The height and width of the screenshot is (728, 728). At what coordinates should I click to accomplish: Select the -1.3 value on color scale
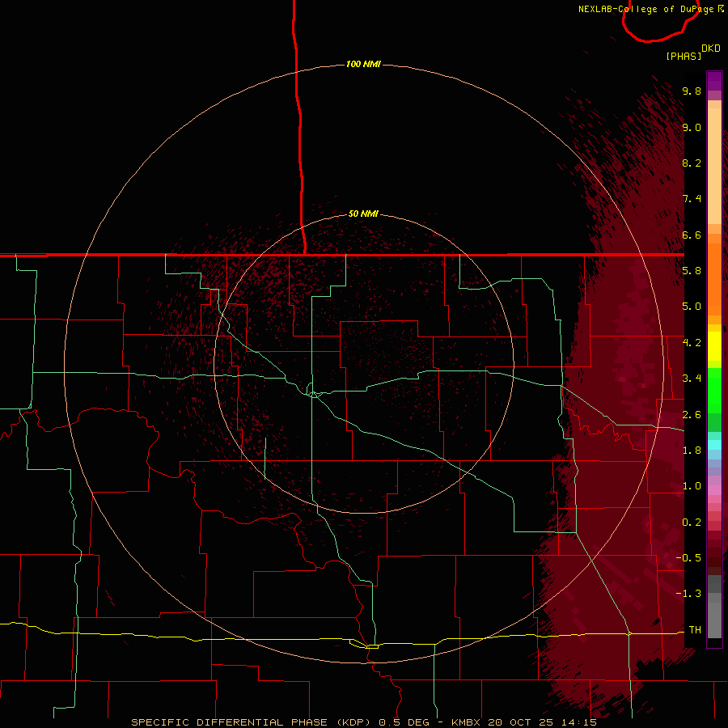688,594
